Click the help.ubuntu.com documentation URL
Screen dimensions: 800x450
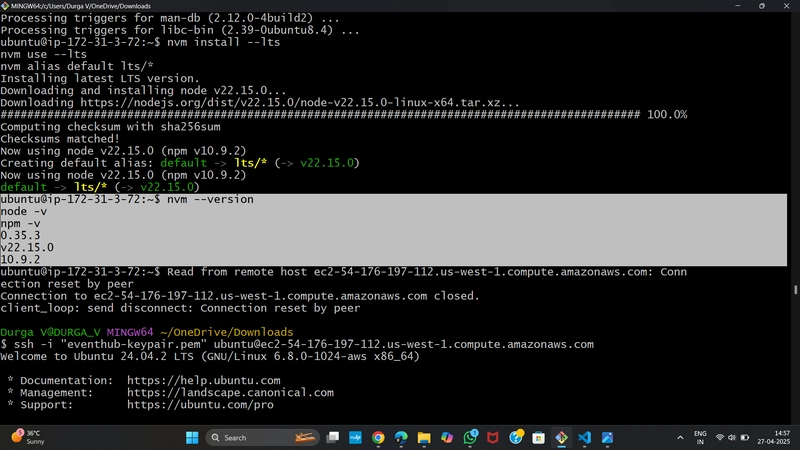[204, 381]
